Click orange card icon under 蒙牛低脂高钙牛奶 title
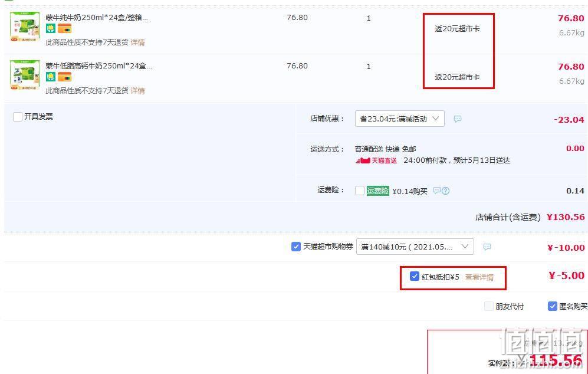The height and width of the screenshot is (374, 588). (64, 77)
